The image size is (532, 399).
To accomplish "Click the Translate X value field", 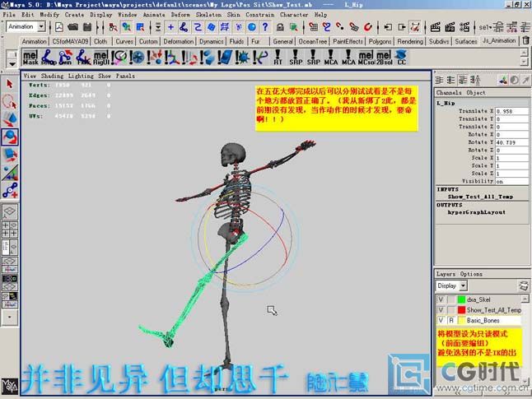I will tap(511, 111).
